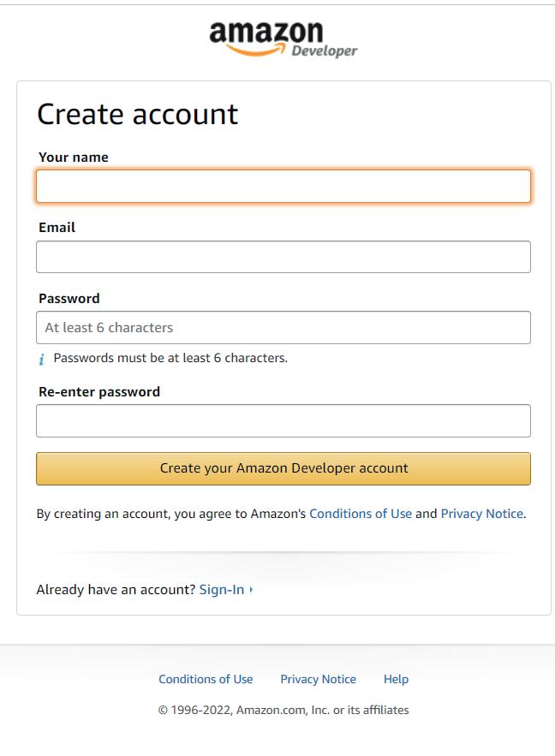This screenshot has width=555, height=756.
Task: Click the "Re-enter password" label
Action: 99,392
